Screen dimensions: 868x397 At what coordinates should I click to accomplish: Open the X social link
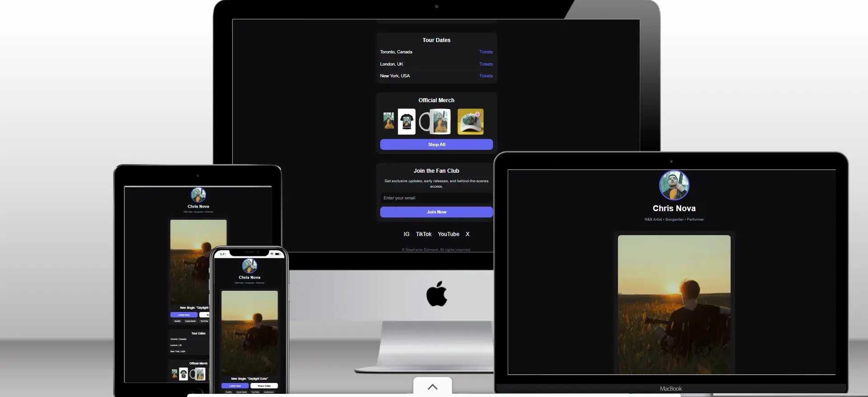[x=467, y=234]
